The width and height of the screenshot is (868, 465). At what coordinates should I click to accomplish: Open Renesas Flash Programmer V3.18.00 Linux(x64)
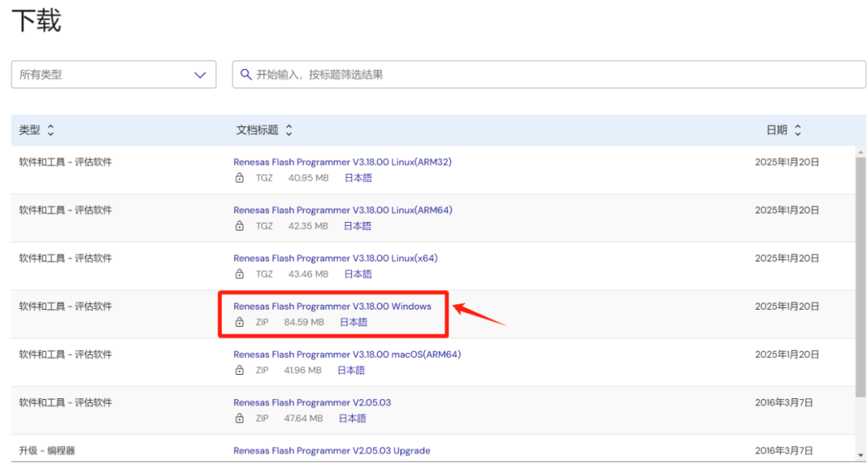(335, 258)
